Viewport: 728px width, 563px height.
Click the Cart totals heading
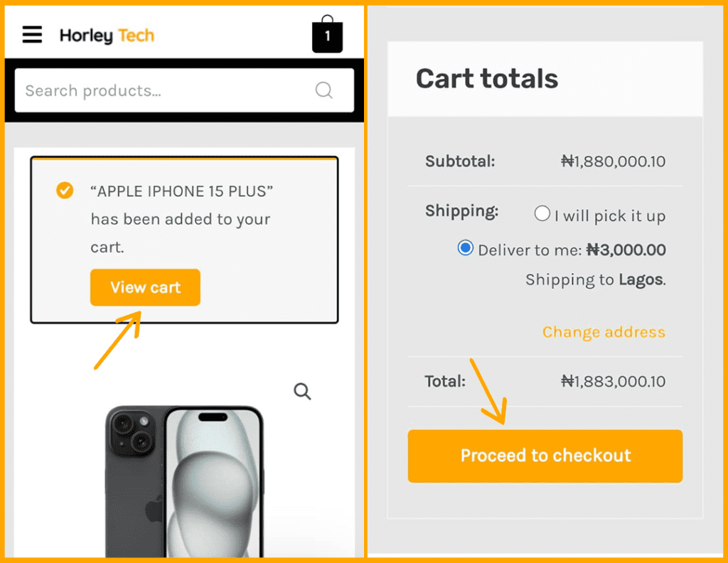(x=486, y=79)
